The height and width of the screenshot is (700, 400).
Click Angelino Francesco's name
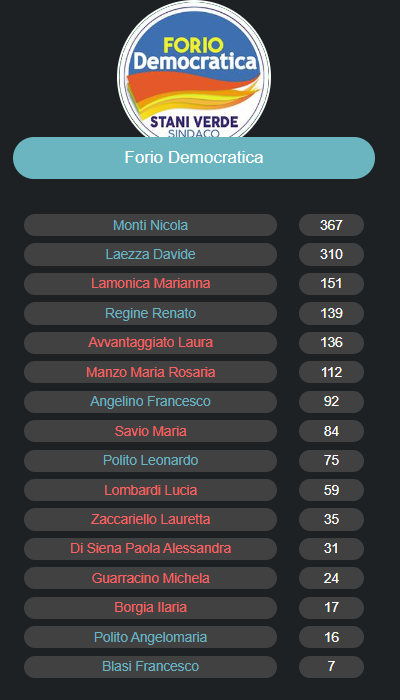pos(150,402)
